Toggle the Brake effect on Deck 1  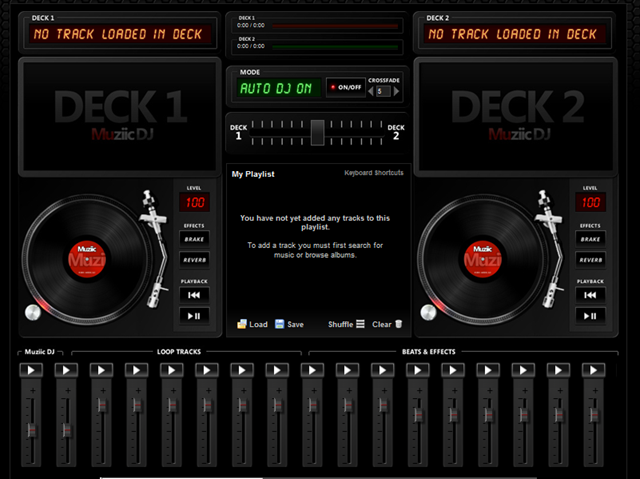coord(194,239)
